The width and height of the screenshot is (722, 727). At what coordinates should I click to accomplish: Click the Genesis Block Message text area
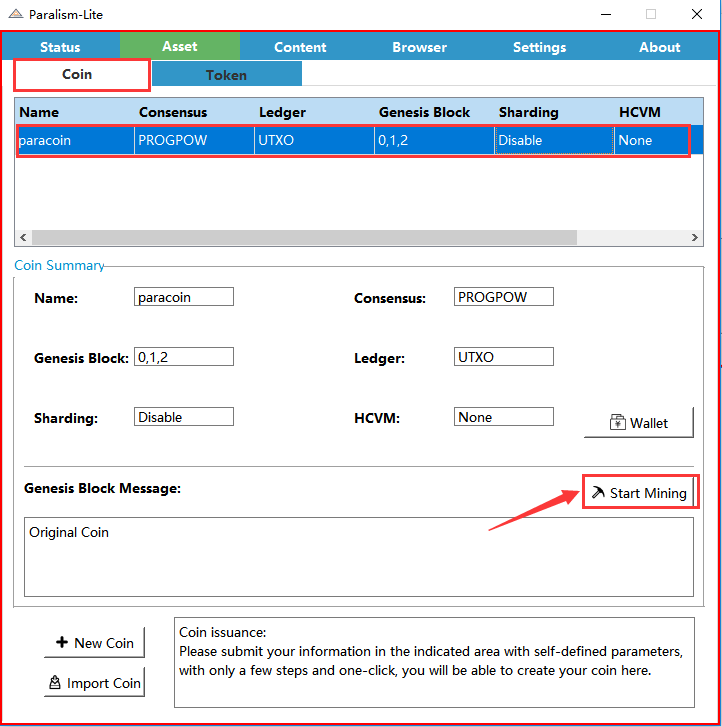click(359, 557)
